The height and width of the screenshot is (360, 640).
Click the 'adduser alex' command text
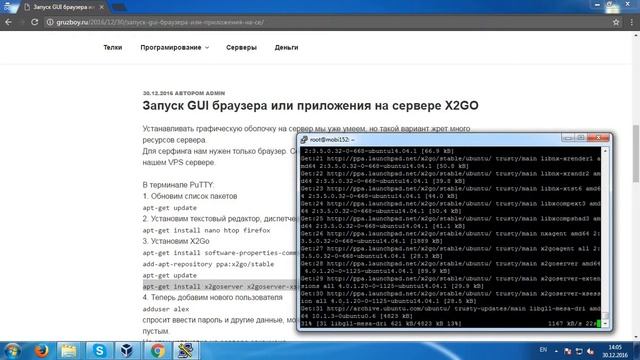(x=166, y=309)
